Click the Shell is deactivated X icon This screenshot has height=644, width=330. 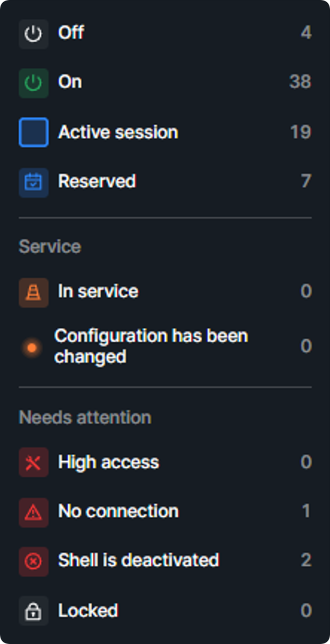33,562
